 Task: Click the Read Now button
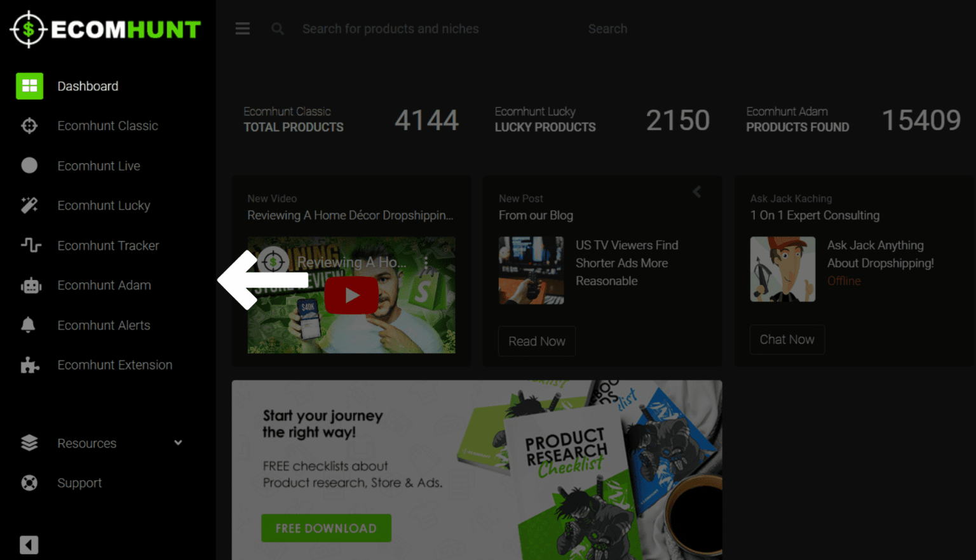pos(536,342)
